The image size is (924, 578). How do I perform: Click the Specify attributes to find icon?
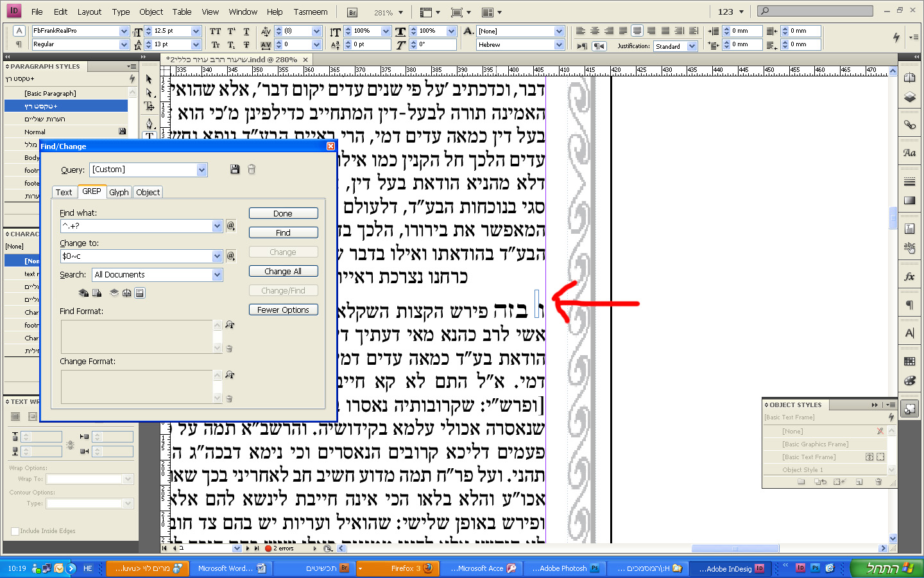[x=230, y=325]
